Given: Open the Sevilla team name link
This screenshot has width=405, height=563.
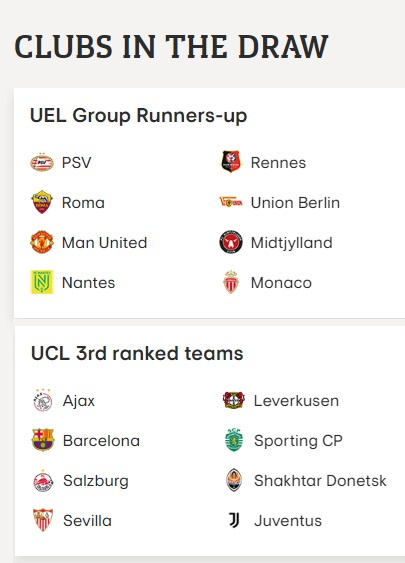Looking at the screenshot, I should pos(87,521).
